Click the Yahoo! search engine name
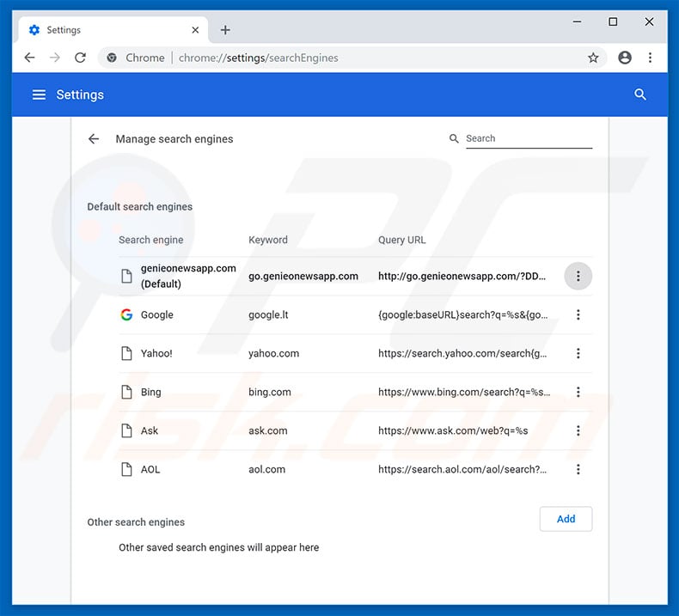 156,353
